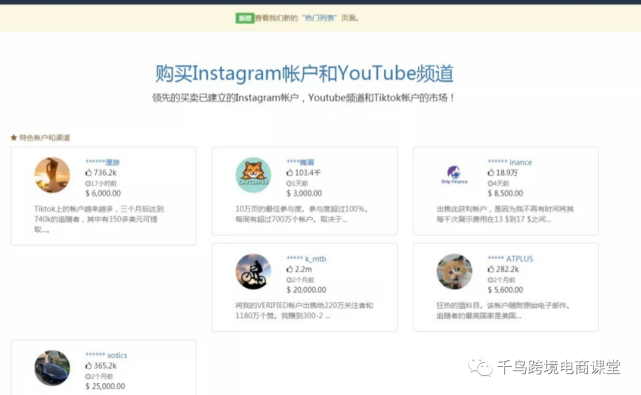The width and height of the screenshot is (641, 395).
Task: Open the cat photo avatar of ATPLUS
Action: point(454,272)
